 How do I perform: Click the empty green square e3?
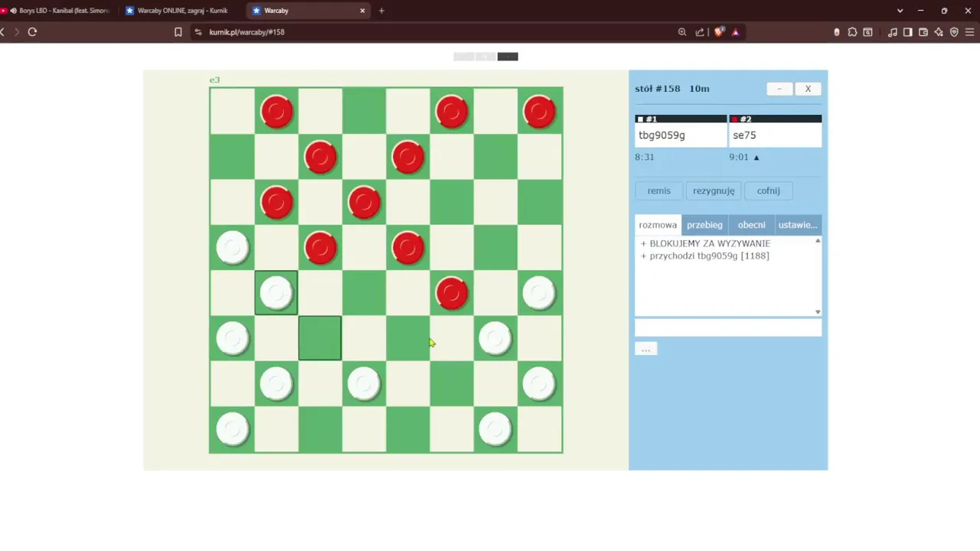(x=407, y=337)
